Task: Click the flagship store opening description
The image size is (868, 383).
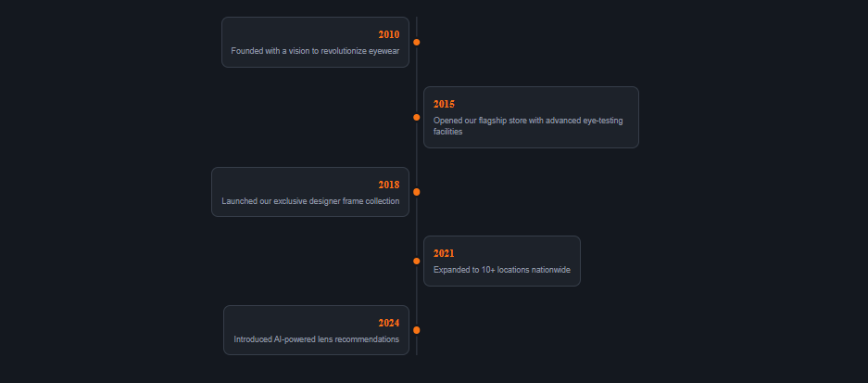Action: pyautogui.click(x=530, y=125)
